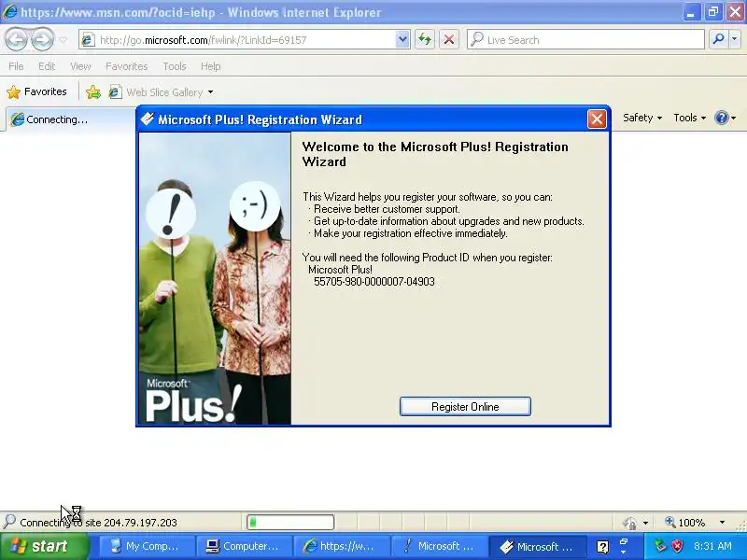Viewport: 747px width, 560px height.
Task: Go back with the IE Back arrow
Action: (x=16, y=39)
